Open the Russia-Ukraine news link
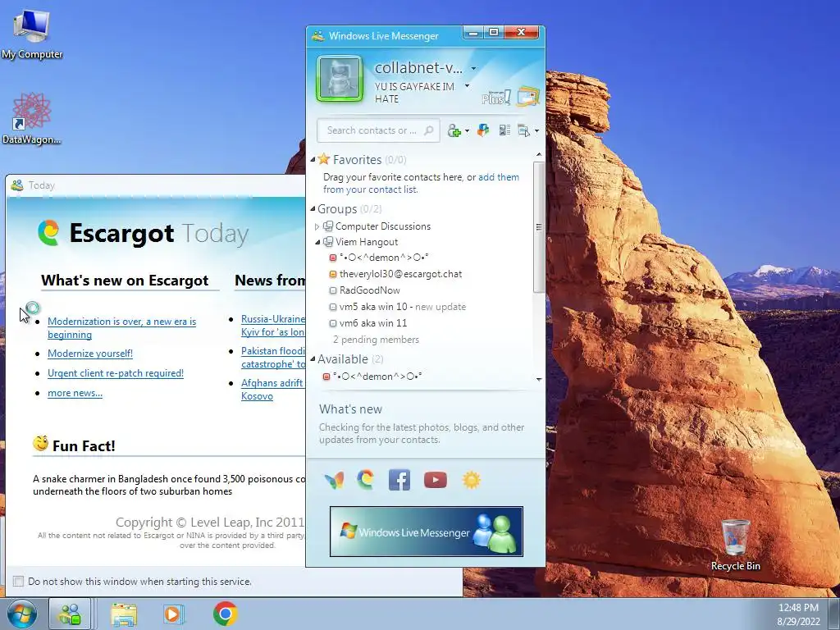840x630 pixels. [x=272, y=325]
